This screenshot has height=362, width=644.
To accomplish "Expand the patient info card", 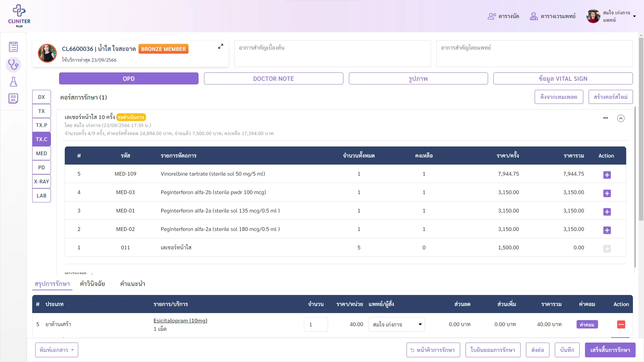I will [221, 47].
